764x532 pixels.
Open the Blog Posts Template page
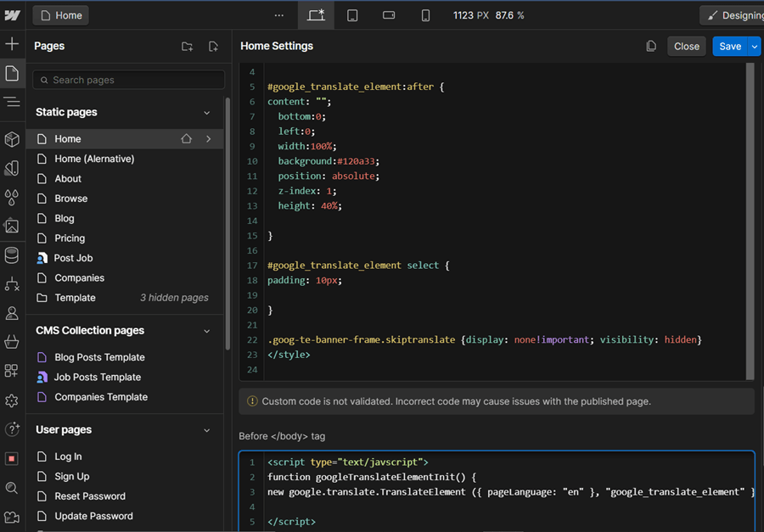click(125, 357)
